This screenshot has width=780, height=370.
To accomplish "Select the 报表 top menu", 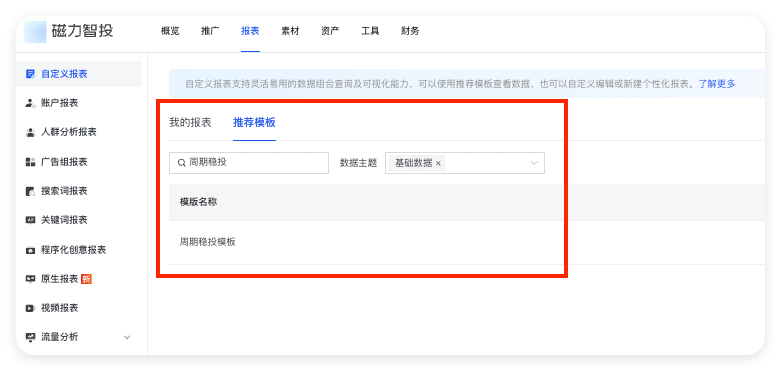I will [250, 31].
